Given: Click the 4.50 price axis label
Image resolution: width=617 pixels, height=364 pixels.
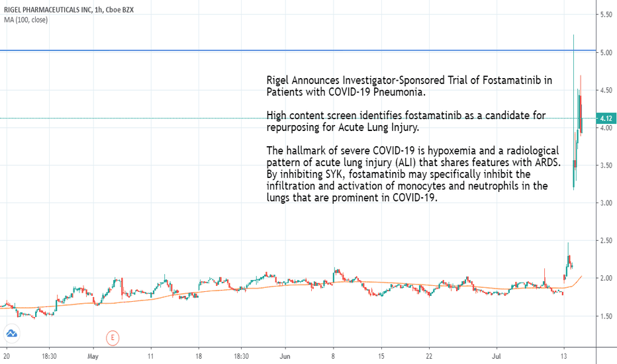Looking at the screenshot, I should coord(606,90).
